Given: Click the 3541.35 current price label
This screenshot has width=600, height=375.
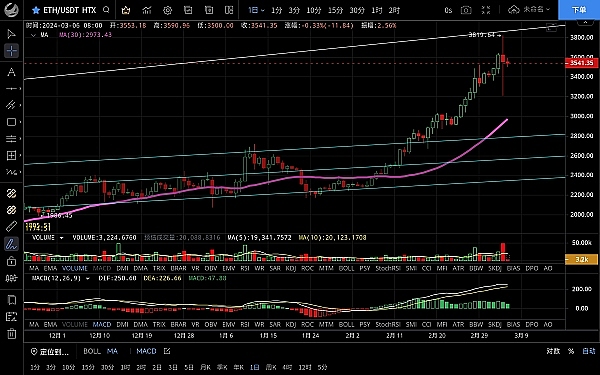Looking at the screenshot, I should pos(581,63).
